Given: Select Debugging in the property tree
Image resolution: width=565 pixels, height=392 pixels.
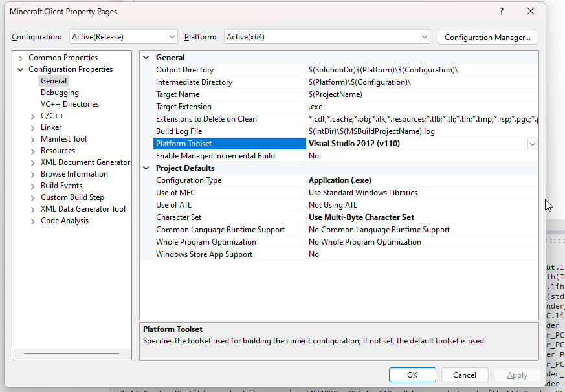Looking at the screenshot, I should click(x=60, y=93).
